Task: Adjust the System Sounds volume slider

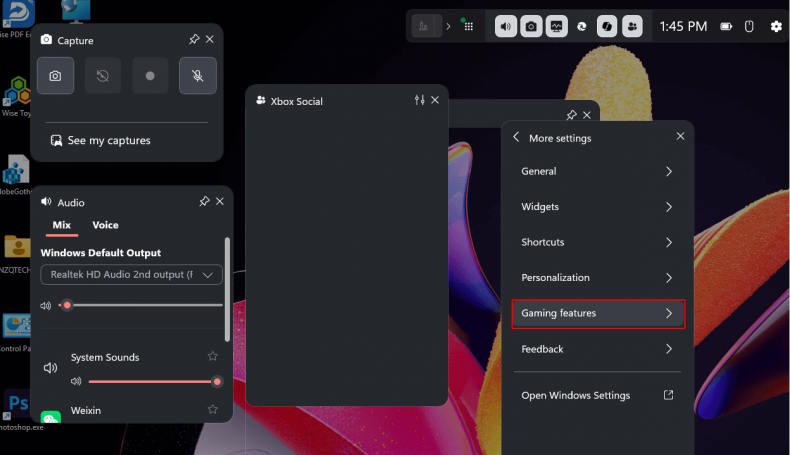Action: click(154, 381)
